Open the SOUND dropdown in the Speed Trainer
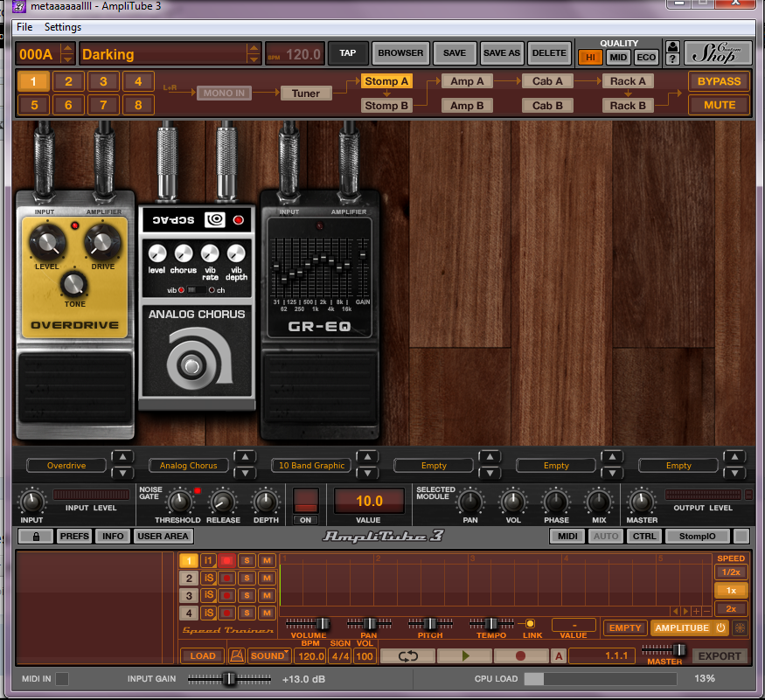The height and width of the screenshot is (700, 765). 269,656
